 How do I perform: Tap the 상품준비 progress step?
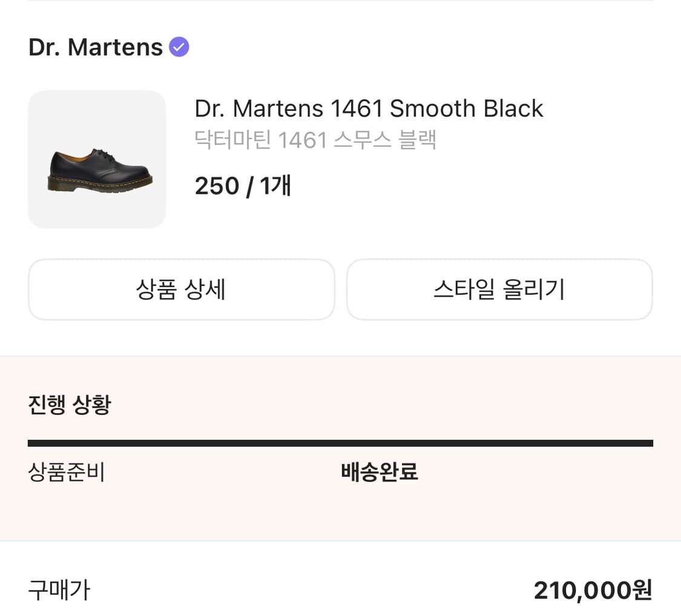click(x=67, y=473)
